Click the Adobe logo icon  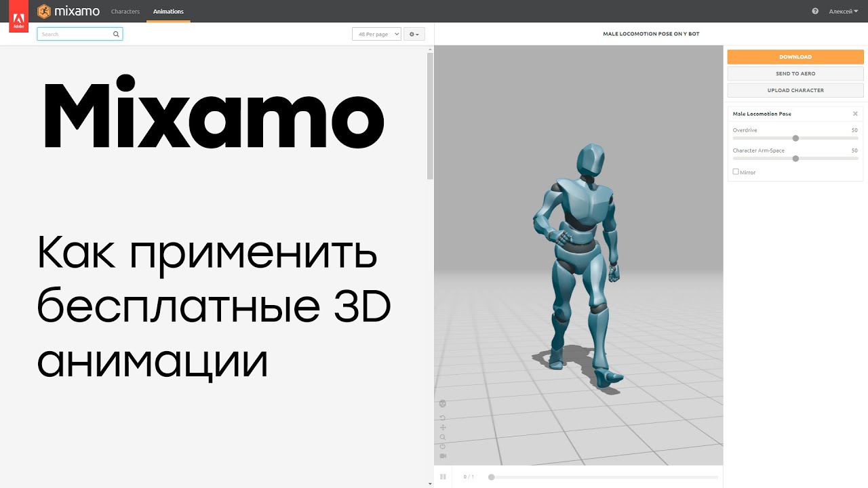click(x=18, y=16)
